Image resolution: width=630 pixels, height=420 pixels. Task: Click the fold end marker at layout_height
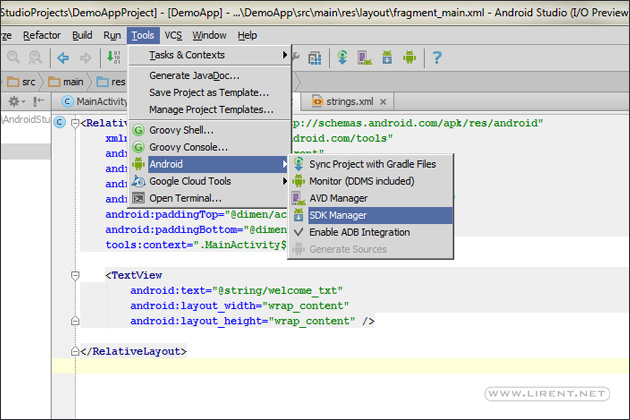tap(75, 321)
